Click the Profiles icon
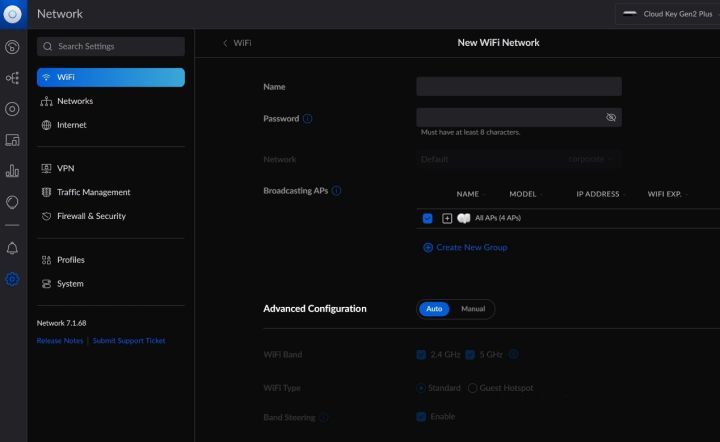Image resolution: width=720 pixels, height=442 pixels. [46, 260]
